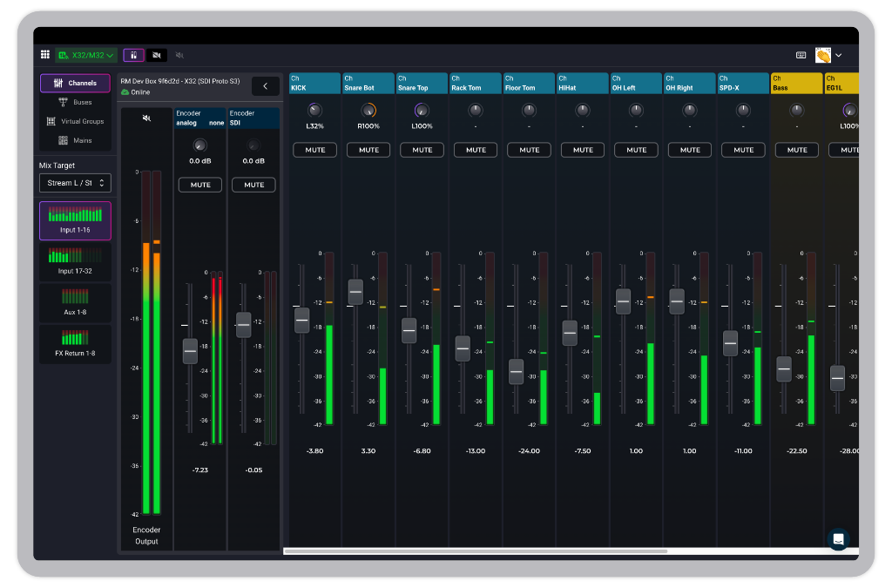
Task: Mute the SPD-X channel
Action: tap(742, 149)
